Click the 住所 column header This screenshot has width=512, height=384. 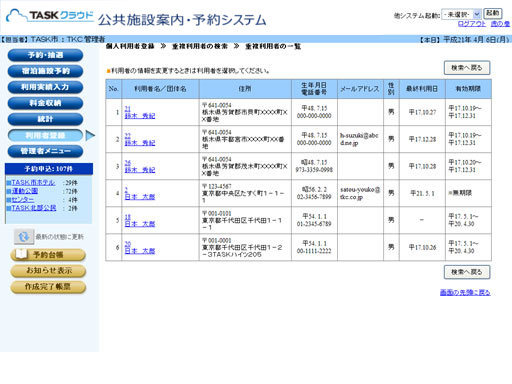tap(245, 89)
